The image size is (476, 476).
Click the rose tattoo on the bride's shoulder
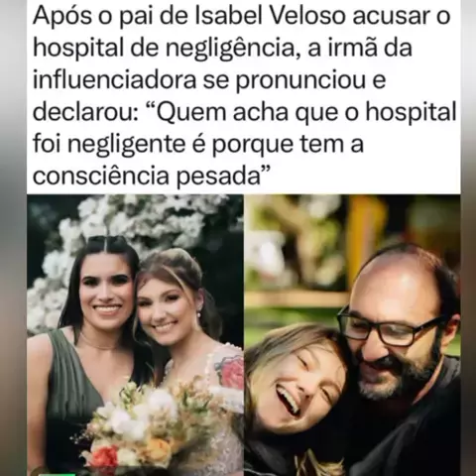click(229, 368)
